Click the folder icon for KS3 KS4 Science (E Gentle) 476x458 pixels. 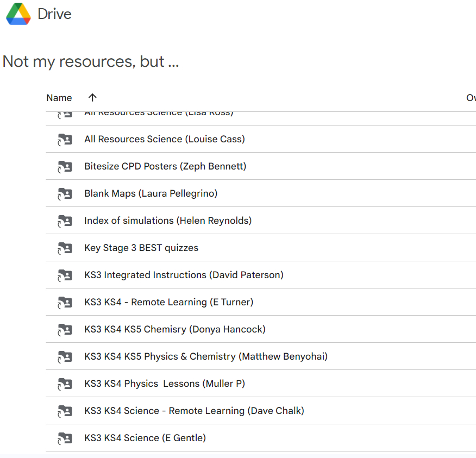click(x=65, y=438)
